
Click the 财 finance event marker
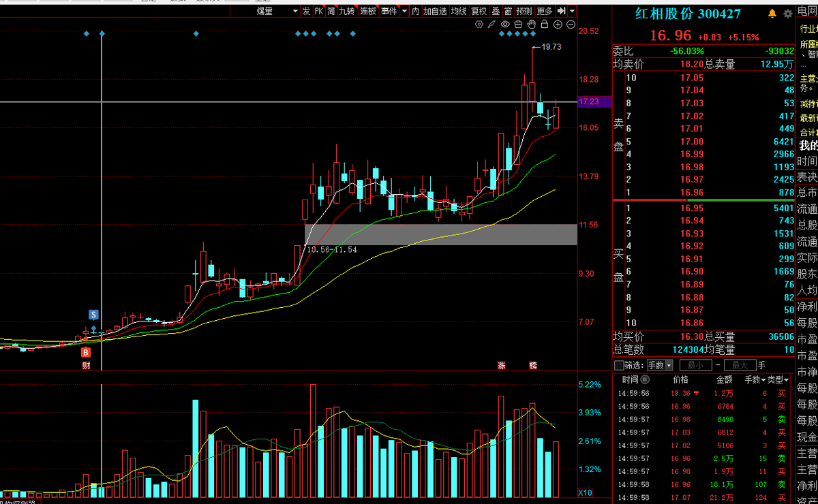click(x=86, y=366)
